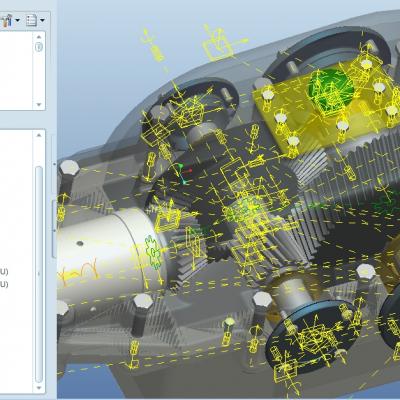
Task: Click the Show tree list icon
Action: (x=31, y=20)
